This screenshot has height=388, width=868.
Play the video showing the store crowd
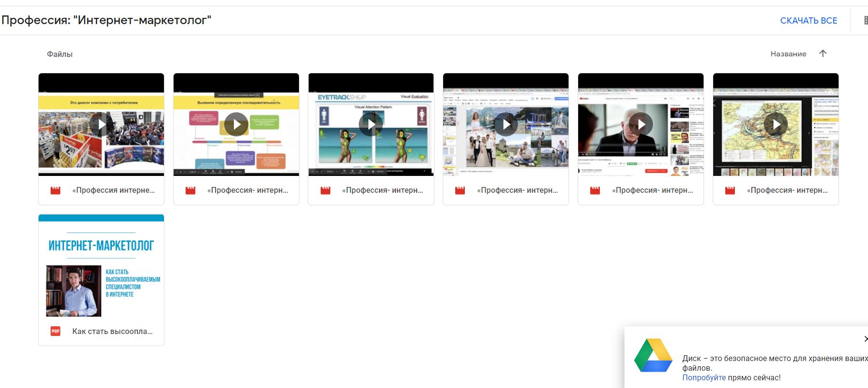(x=101, y=124)
